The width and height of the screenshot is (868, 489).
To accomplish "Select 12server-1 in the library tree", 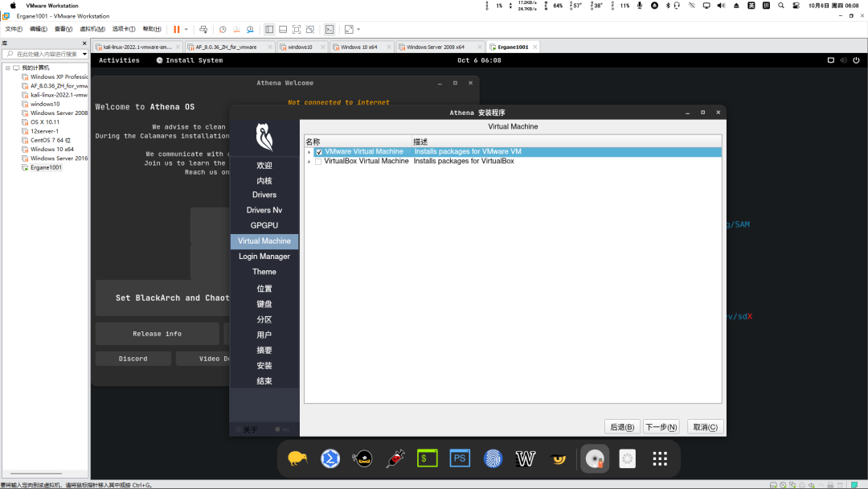I will click(x=44, y=131).
